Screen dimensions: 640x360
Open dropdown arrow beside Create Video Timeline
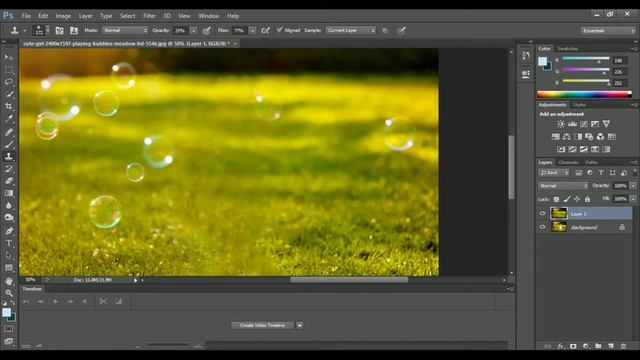300,325
